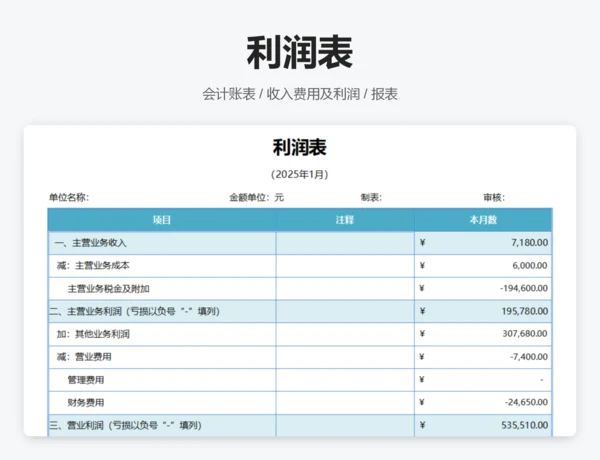
Task: Click the 金额单位: 元 label
Action: 256,197
